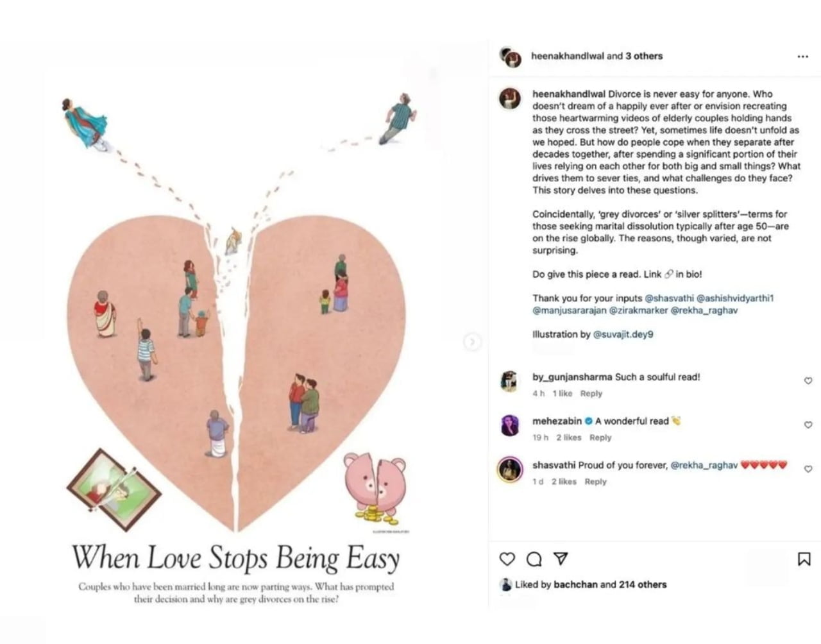Open the @ashishvidyarthi1 mention in caption
The image size is (821, 644).
[735, 298]
